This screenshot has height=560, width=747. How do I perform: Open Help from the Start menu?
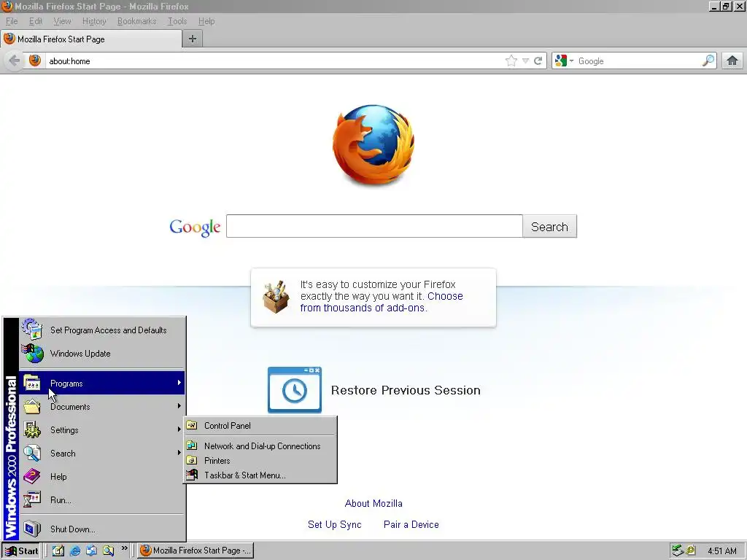(102, 477)
